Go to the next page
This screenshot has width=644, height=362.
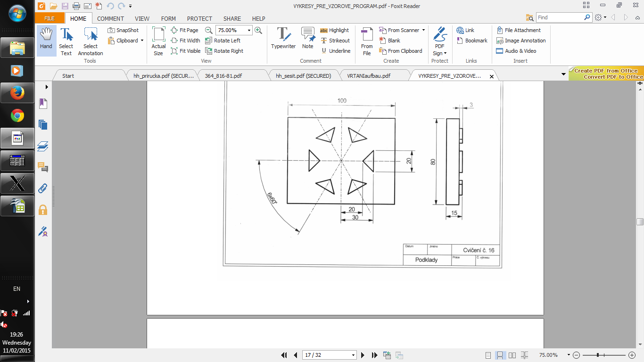coord(363,355)
